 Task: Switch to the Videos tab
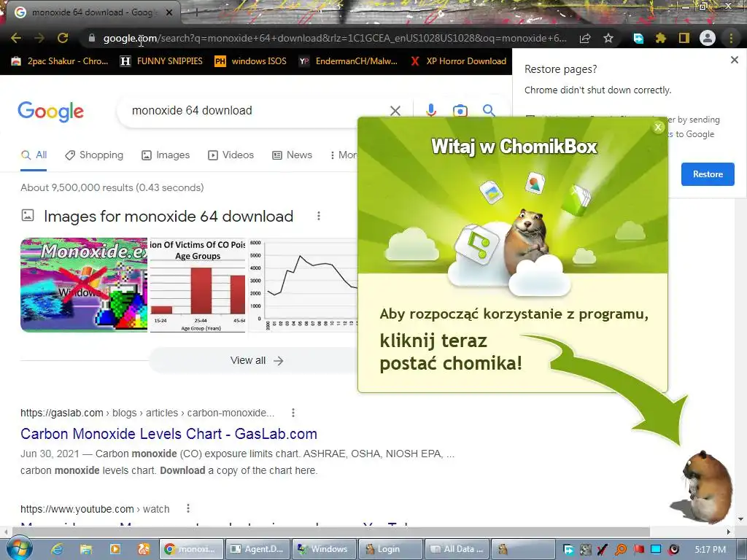(x=231, y=155)
